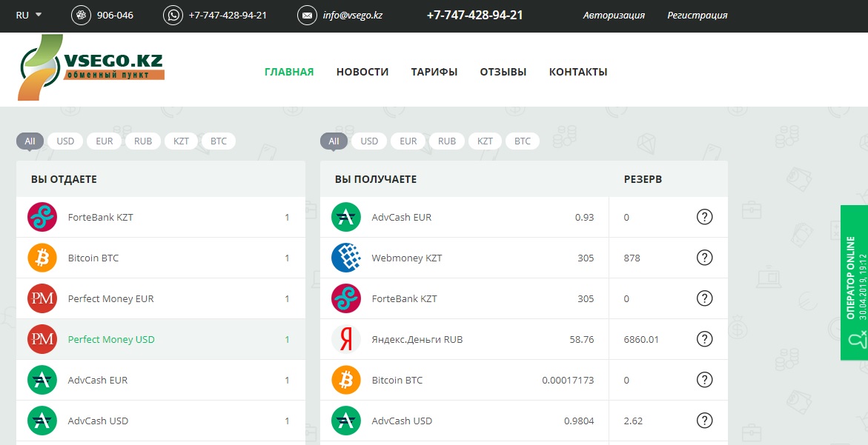Click the Регистрация link

[697, 15]
